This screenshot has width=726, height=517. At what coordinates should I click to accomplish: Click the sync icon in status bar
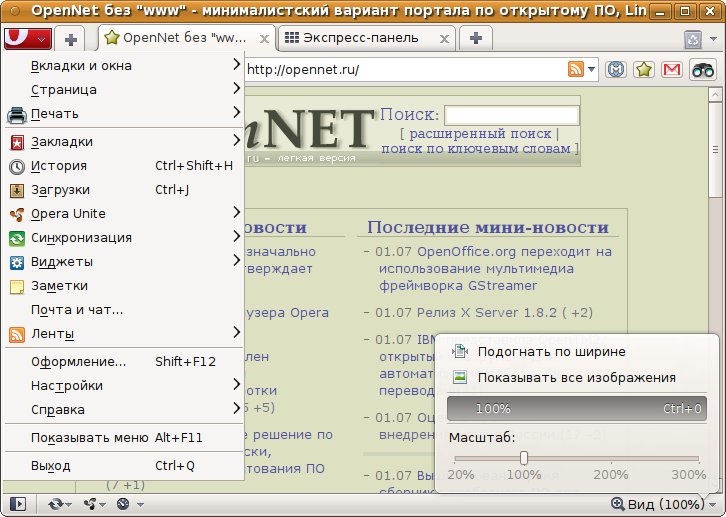(x=56, y=504)
